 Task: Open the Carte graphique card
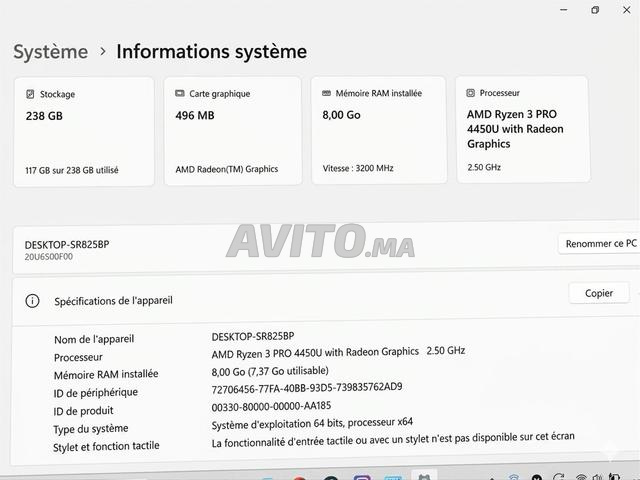(233, 131)
